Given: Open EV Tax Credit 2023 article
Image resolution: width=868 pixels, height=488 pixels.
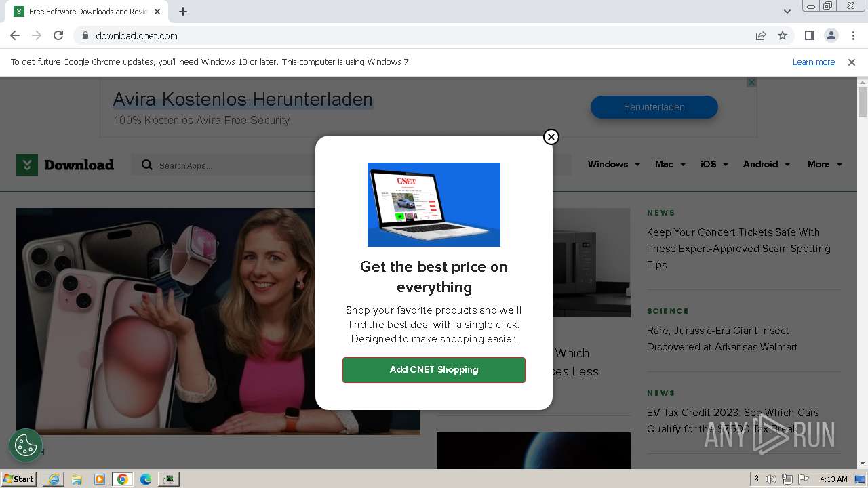Looking at the screenshot, I should pos(732,420).
